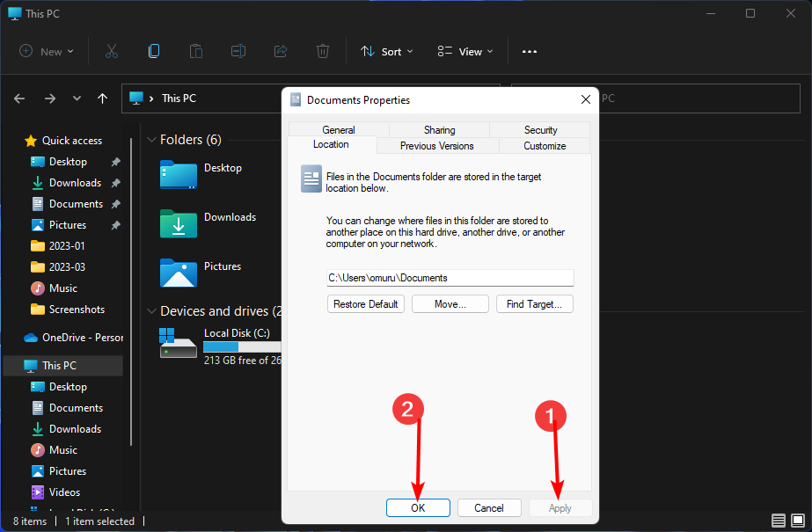Screen dimensions: 812x532
Task: Open the Sort dropdown menu
Action: click(x=387, y=51)
